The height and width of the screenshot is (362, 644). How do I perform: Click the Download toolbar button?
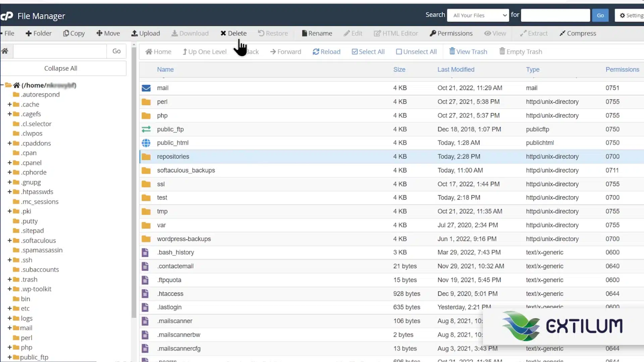click(190, 33)
